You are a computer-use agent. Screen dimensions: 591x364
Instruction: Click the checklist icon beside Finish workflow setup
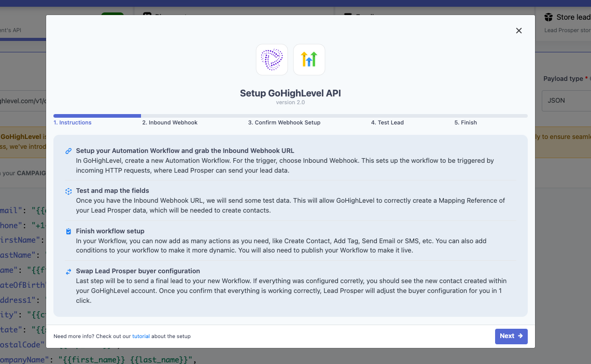pos(68,231)
